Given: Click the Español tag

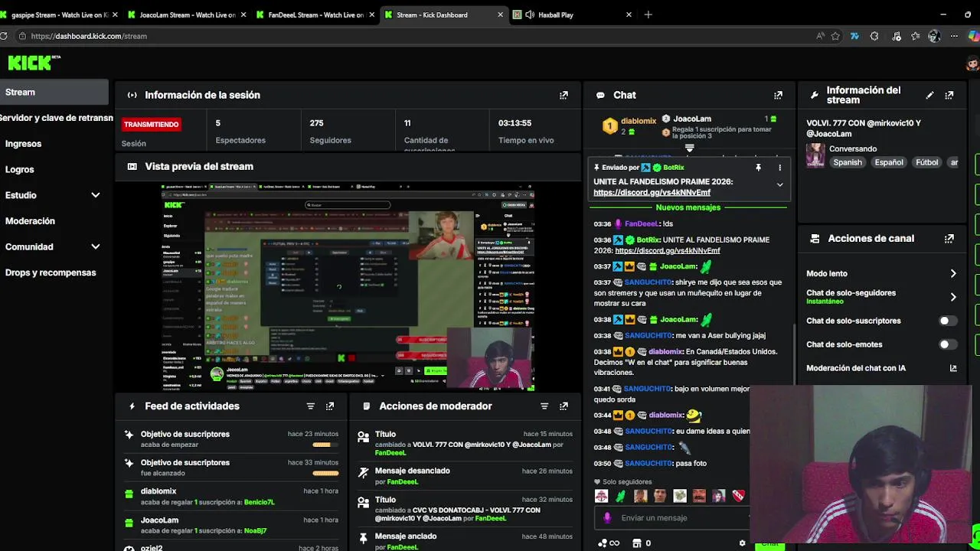Looking at the screenshot, I should 889,163.
